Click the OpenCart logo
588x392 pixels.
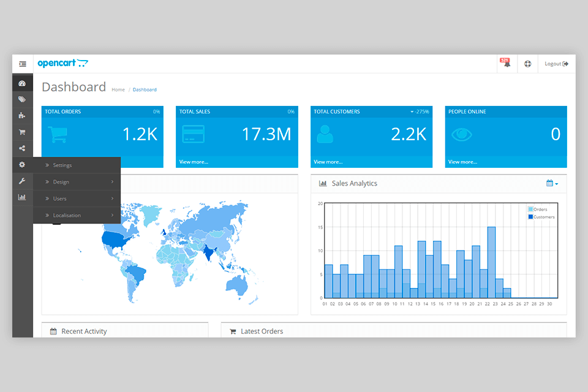62,63
